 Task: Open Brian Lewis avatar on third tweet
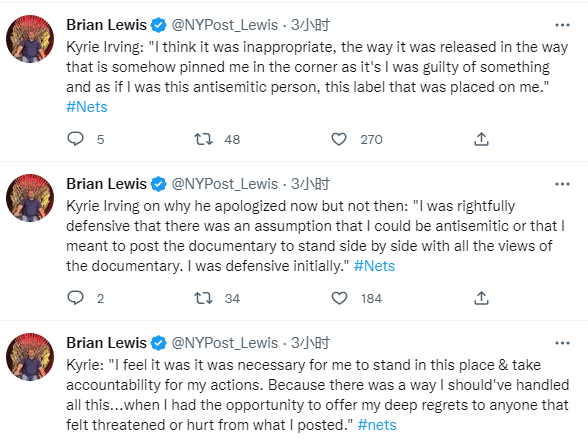[30, 357]
